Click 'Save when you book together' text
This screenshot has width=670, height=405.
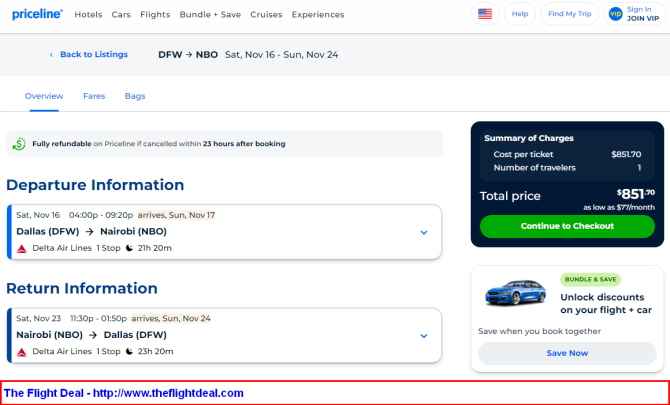pyautogui.click(x=539, y=332)
